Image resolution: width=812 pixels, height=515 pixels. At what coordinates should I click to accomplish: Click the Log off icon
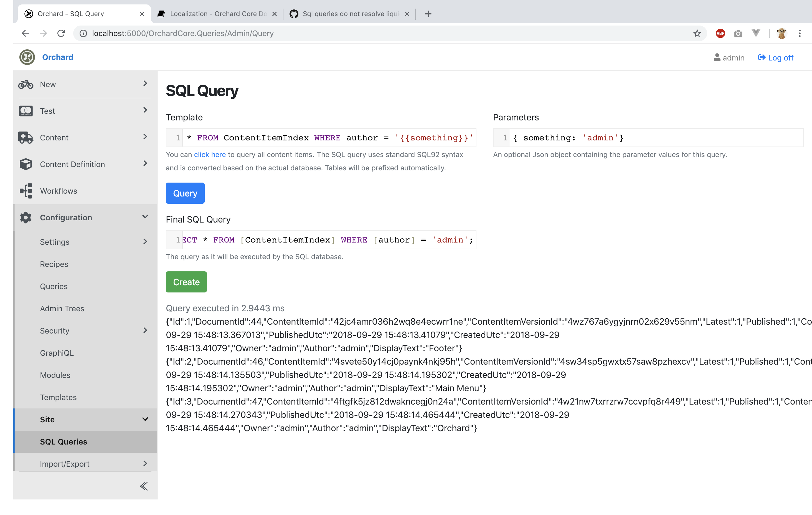pyautogui.click(x=762, y=57)
